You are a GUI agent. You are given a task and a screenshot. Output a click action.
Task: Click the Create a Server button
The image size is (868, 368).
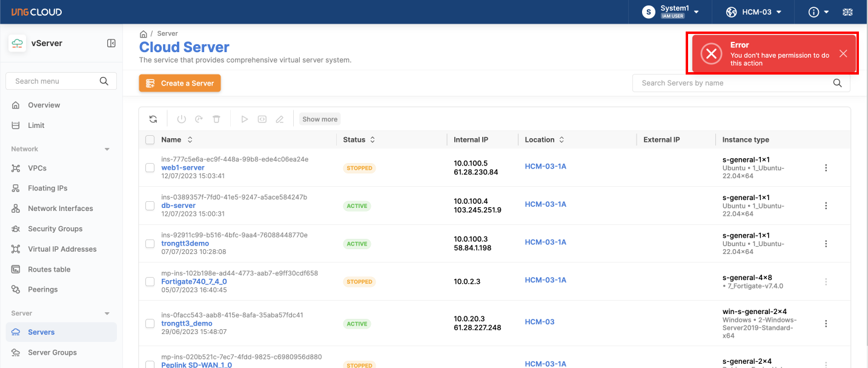180,83
